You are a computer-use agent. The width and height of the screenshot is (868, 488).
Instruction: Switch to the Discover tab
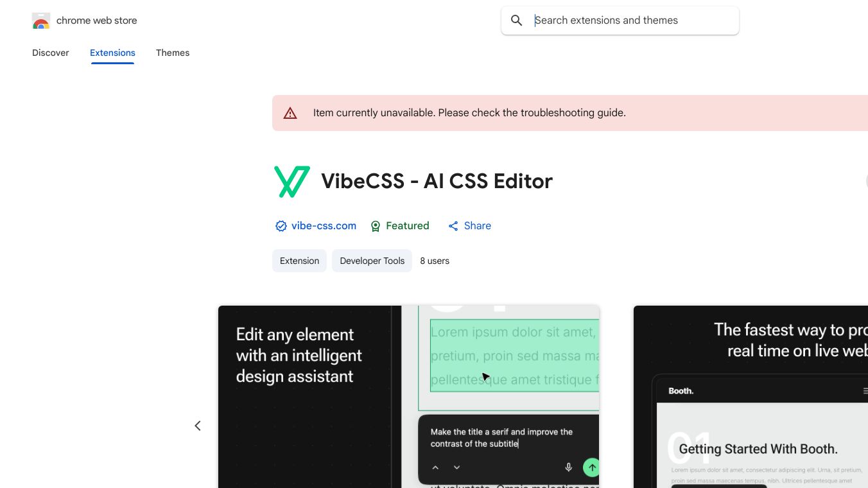51,53
